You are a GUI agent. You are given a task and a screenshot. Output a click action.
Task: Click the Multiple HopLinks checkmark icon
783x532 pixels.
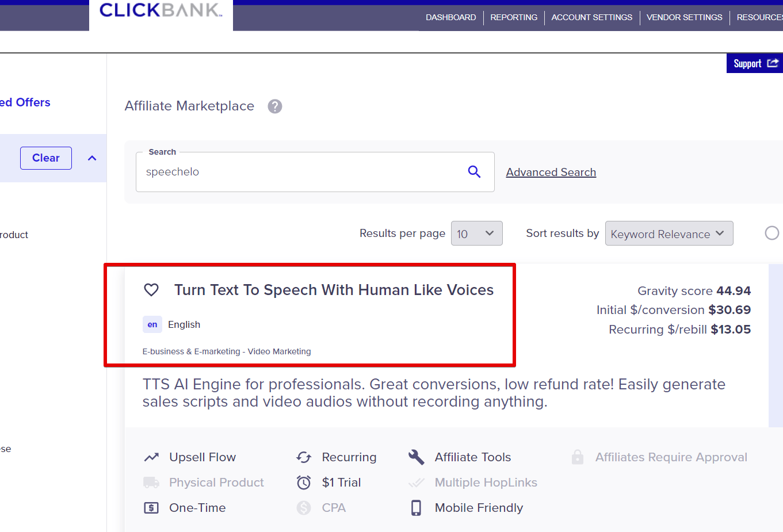pos(417,483)
